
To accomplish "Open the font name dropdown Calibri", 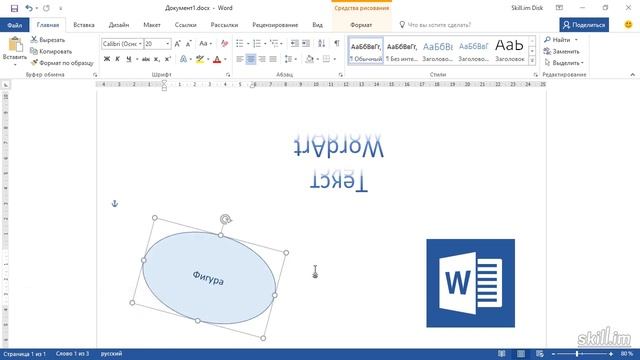I will (x=140, y=44).
